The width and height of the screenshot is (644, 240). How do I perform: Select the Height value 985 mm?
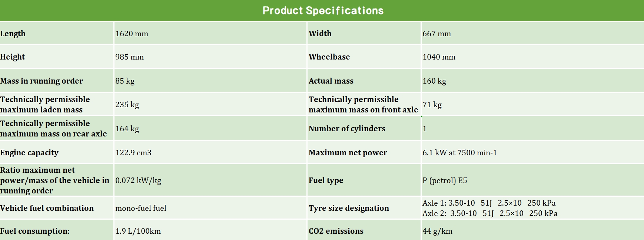pyautogui.click(x=129, y=57)
